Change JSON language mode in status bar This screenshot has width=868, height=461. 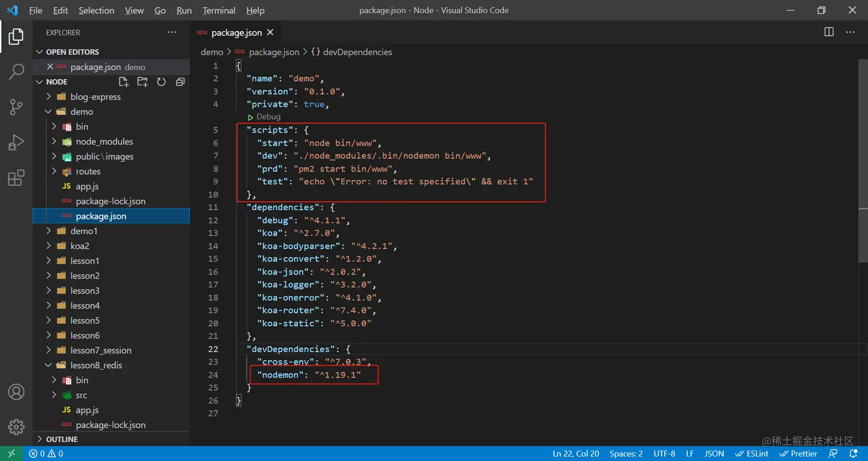tap(714, 454)
